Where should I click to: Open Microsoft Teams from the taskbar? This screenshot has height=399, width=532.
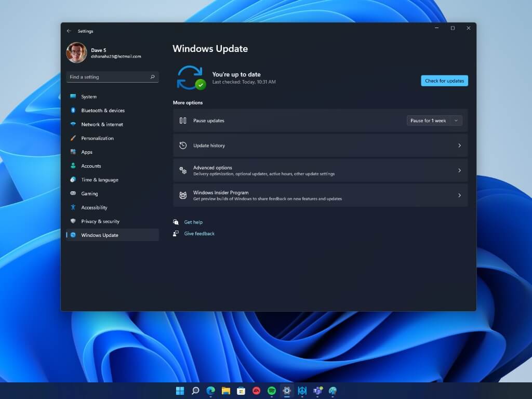[x=317, y=391]
